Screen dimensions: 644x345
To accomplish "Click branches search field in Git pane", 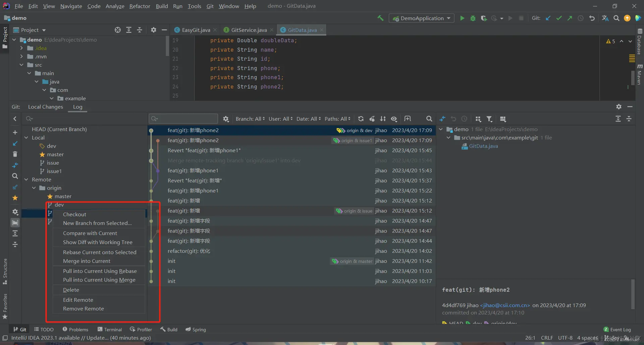I will tap(85, 119).
